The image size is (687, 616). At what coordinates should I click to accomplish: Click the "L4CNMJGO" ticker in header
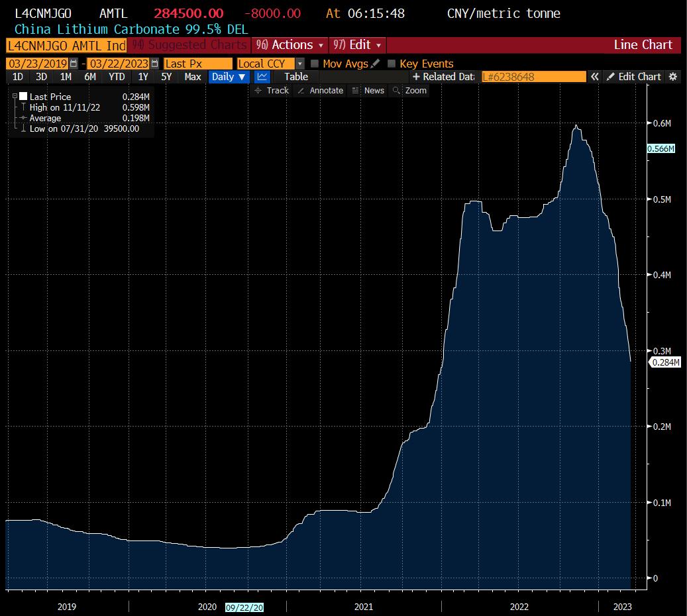tap(43, 14)
